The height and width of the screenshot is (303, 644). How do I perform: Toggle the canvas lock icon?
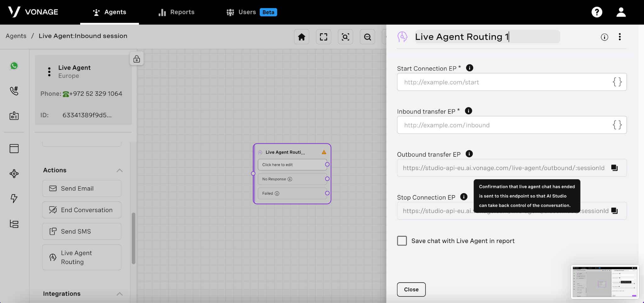(x=137, y=59)
